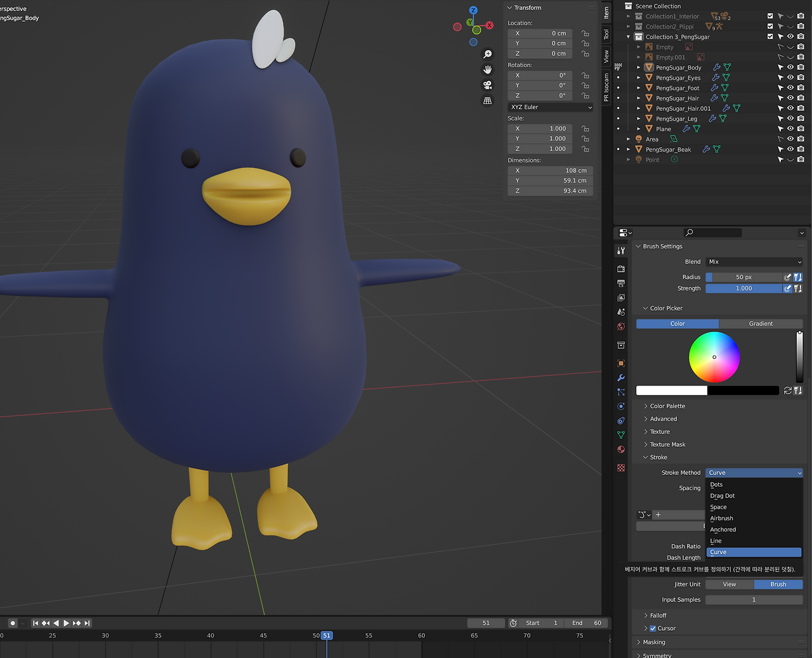Toggle Radius unified paint settings icon

[798, 277]
